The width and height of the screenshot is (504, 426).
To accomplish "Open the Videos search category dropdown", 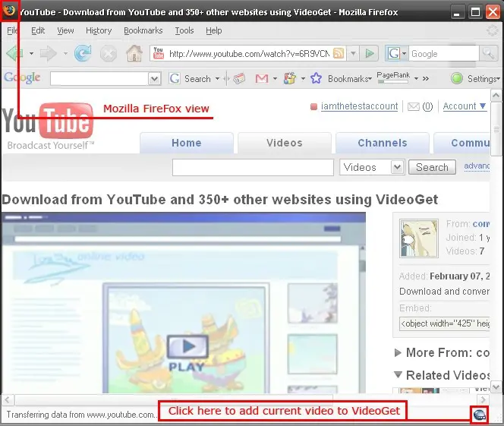I will [397, 167].
